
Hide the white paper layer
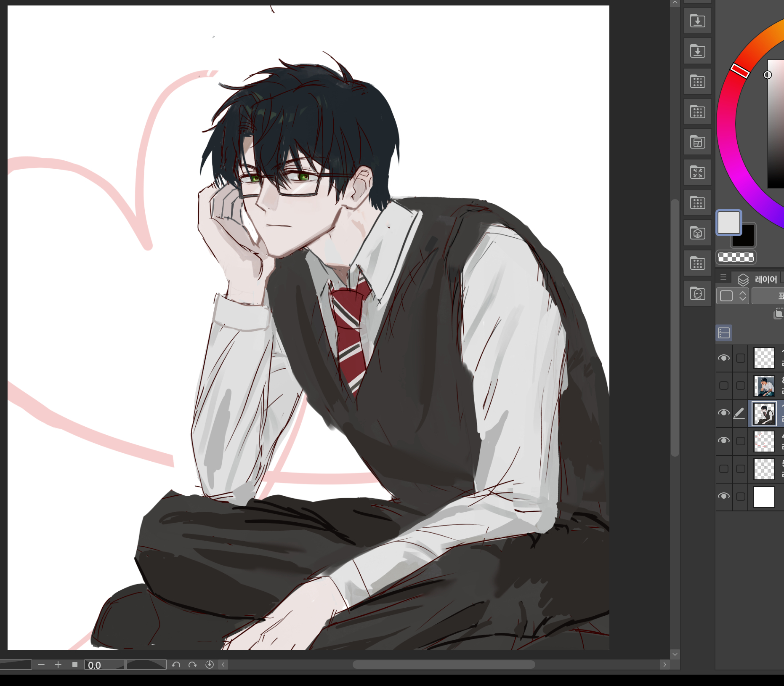723,496
